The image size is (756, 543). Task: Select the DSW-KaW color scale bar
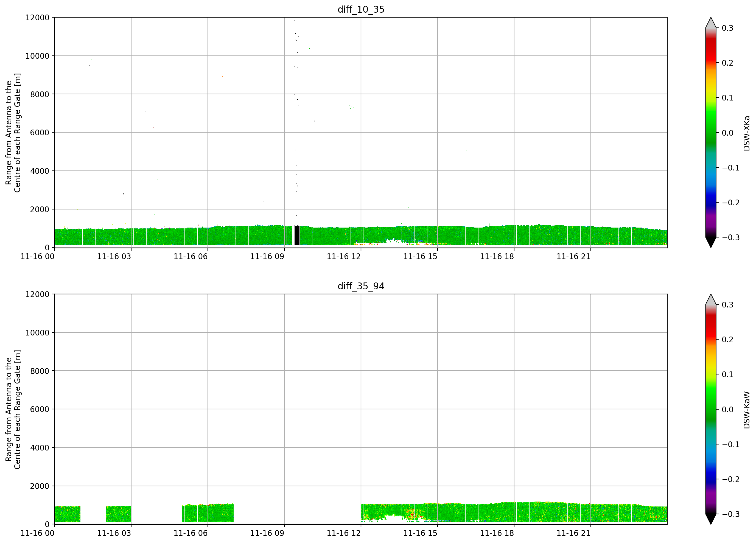tap(711, 409)
